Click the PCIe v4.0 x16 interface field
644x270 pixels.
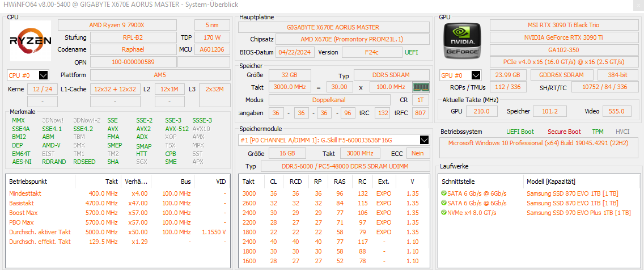(563, 62)
